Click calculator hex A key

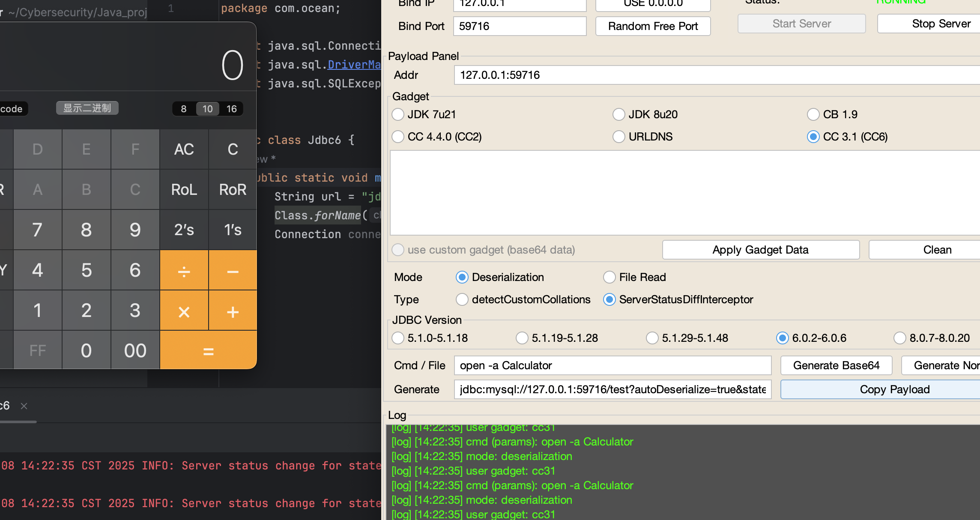pos(38,190)
